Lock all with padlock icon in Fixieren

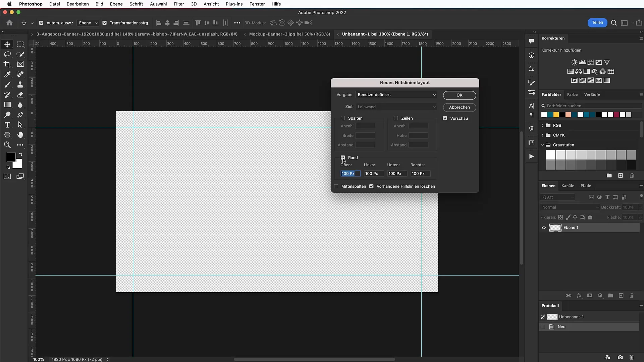tap(590, 217)
